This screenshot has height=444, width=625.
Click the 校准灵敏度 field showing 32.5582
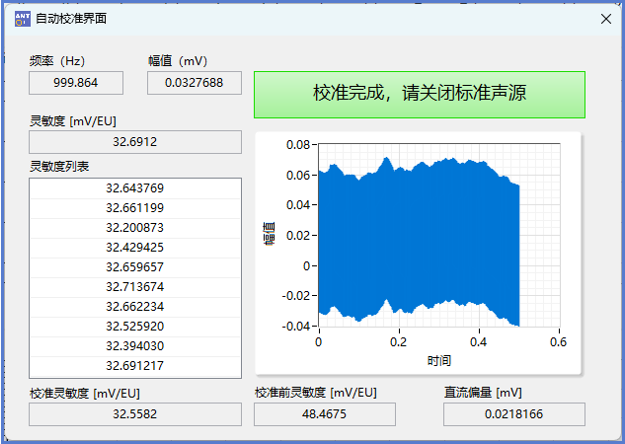[135, 414]
